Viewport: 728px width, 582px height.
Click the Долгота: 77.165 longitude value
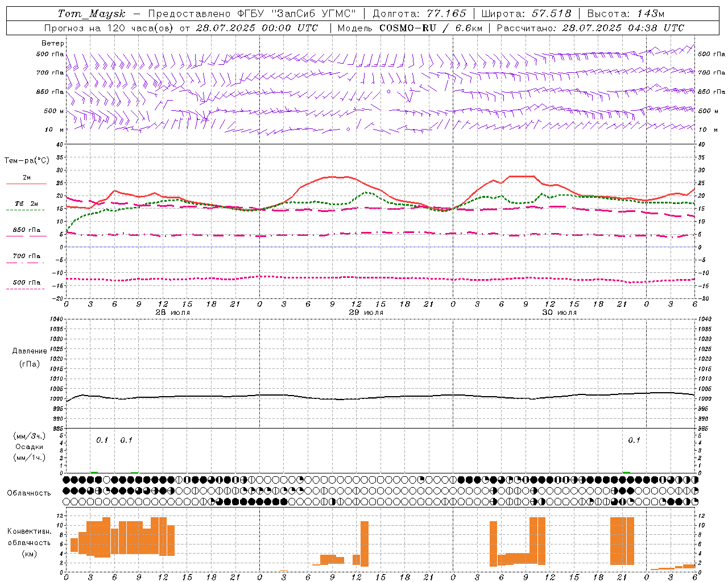(419, 14)
